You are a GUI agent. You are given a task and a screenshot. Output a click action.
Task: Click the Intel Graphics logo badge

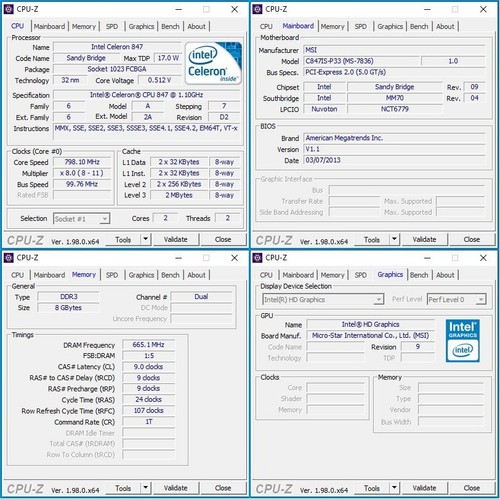pyautogui.click(x=462, y=340)
